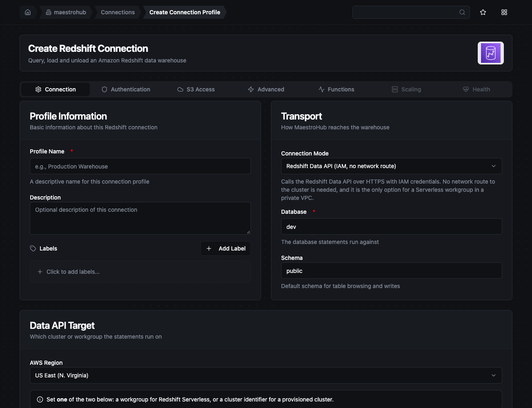This screenshot has height=408, width=532.
Task: Focus the top search box
Action: pyautogui.click(x=411, y=12)
